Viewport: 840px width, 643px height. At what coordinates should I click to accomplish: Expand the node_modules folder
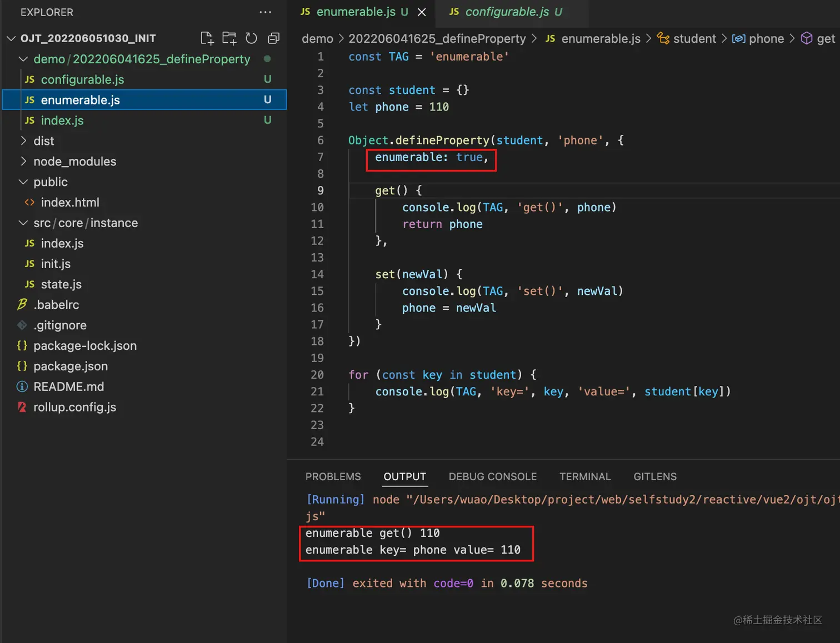[x=144, y=162]
